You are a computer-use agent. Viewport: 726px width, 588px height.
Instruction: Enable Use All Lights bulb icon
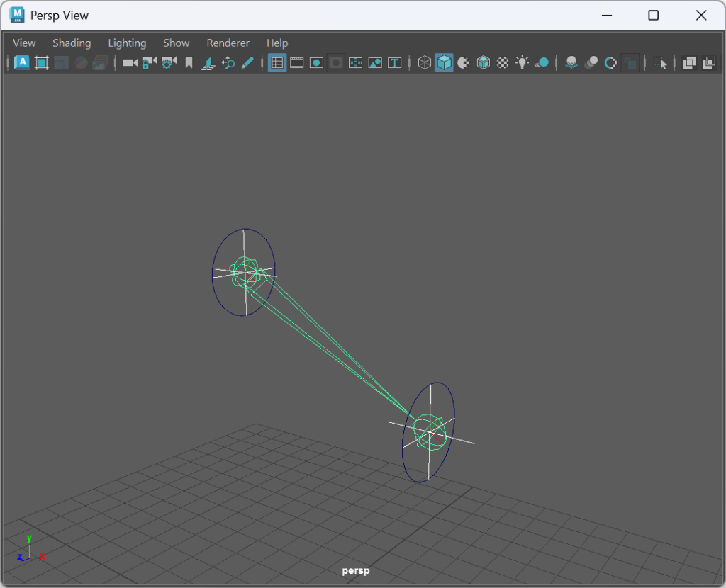[x=523, y=63]
